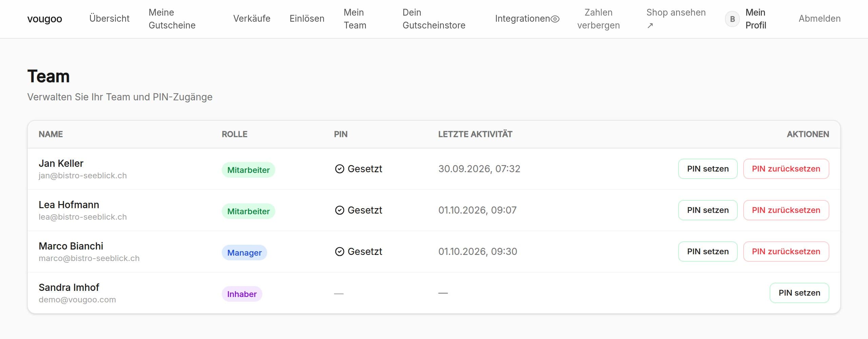Viewport: 868px width, 339px height.
Task: Click email lea@bistro-seeblick.ch
Action: pos(83,217)
